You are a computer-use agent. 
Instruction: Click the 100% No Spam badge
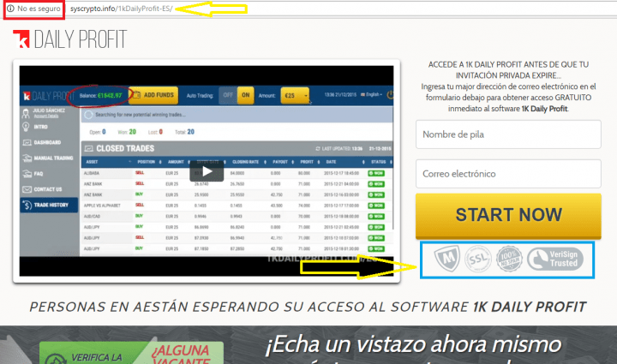(510, 259)
